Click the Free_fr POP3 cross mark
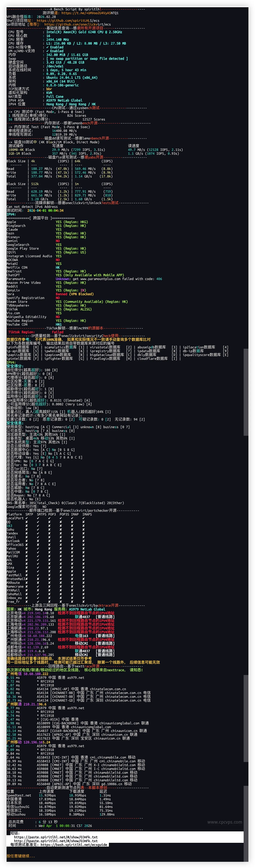 49,601
